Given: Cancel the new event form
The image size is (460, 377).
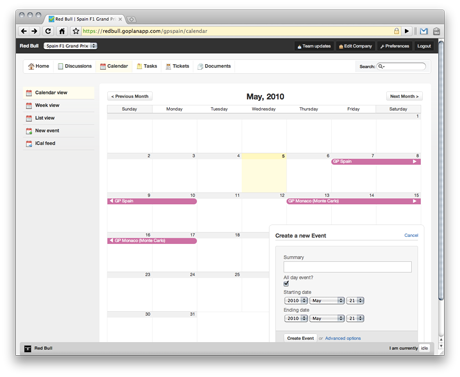Looking at the screenshot, I should [x=411, y=235].
